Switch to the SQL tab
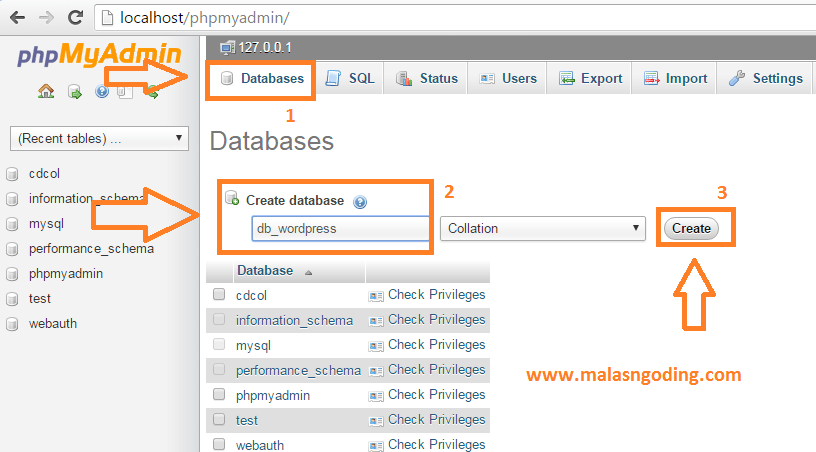The height and width of the screenshot is (452, 816). coord(350,79)
